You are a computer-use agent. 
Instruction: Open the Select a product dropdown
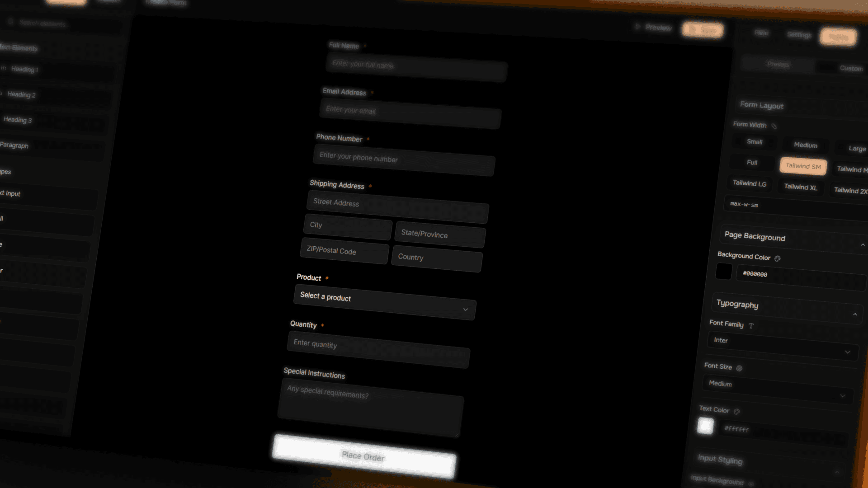(x=384, y=302)
